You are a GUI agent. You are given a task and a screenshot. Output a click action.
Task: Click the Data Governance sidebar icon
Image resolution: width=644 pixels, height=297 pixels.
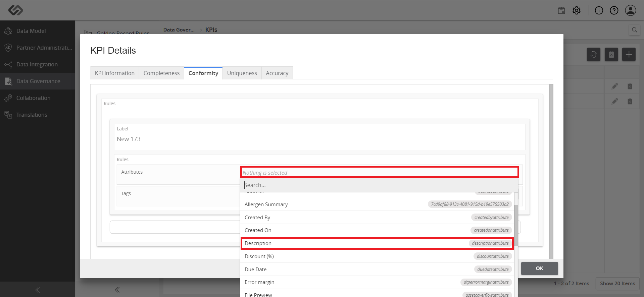tap(8, 81)
